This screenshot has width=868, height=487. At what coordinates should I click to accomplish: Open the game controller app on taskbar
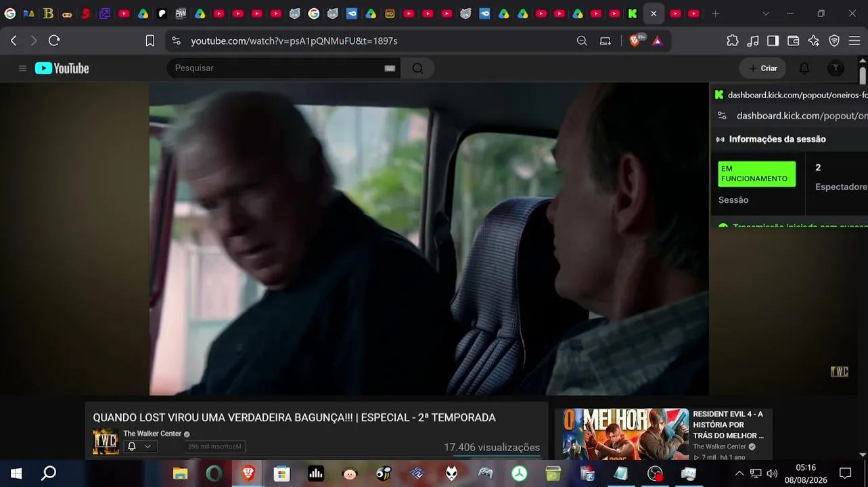click(485, 473)
